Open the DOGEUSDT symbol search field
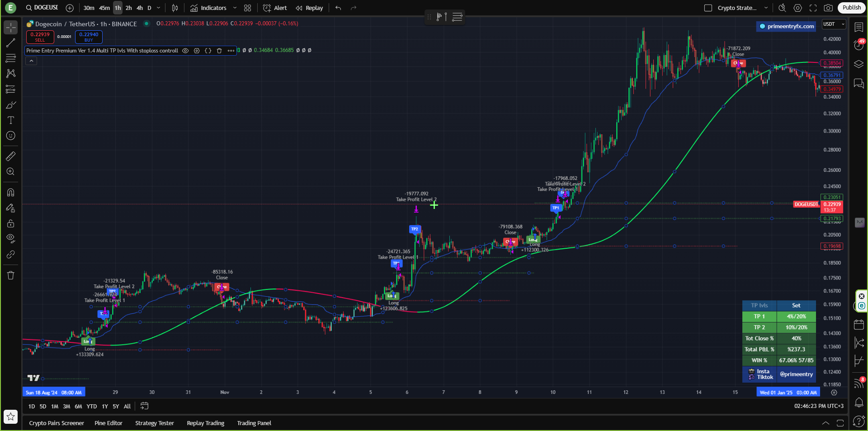This screenshot has width=868, height=431. tap(42, 8)
